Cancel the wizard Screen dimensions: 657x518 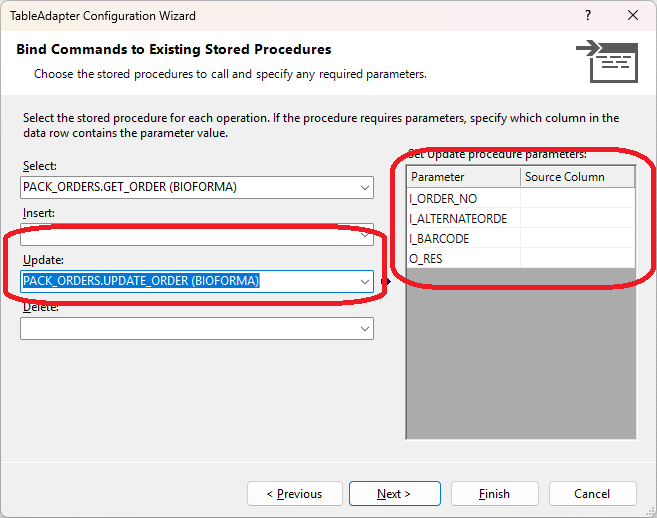pyautogui.click(x=592, y=494)
